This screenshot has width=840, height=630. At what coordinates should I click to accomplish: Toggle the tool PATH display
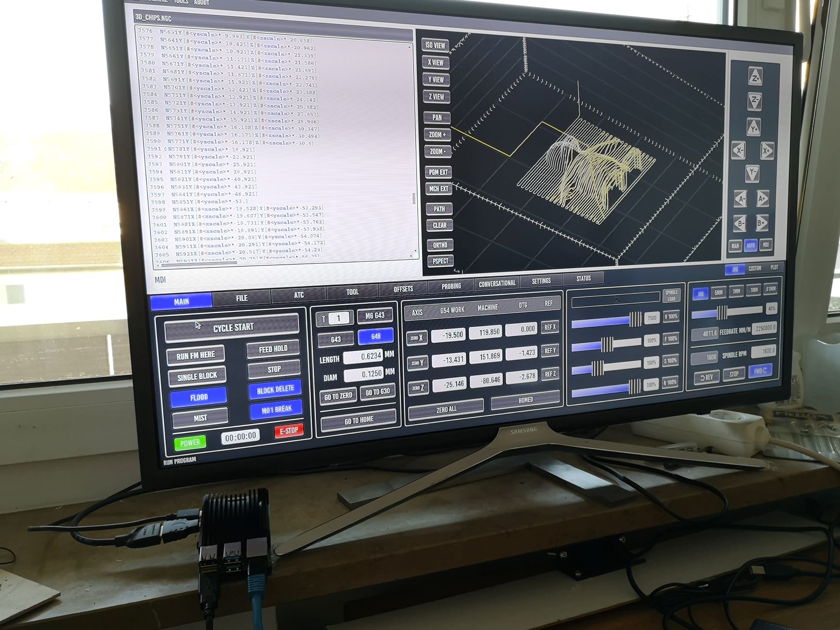pyautogui.click(x=439, y=209)
